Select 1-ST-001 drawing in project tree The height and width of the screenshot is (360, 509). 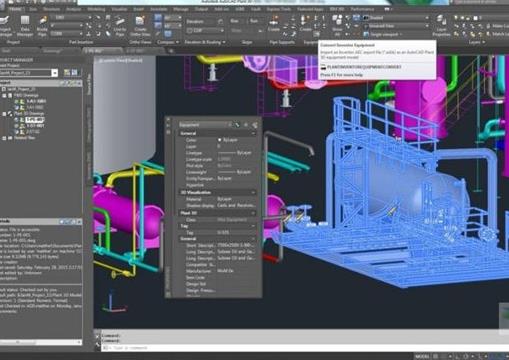(x=35, y=126)
